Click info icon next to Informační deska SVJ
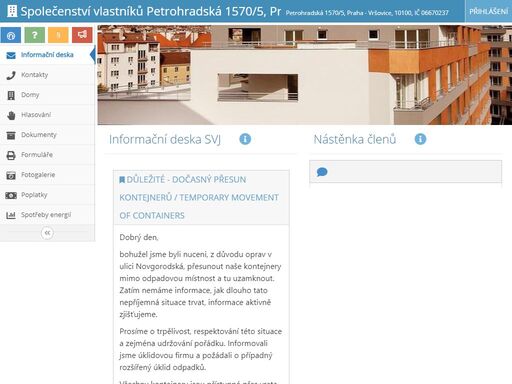Screen dimensions: 512x384 245,139
